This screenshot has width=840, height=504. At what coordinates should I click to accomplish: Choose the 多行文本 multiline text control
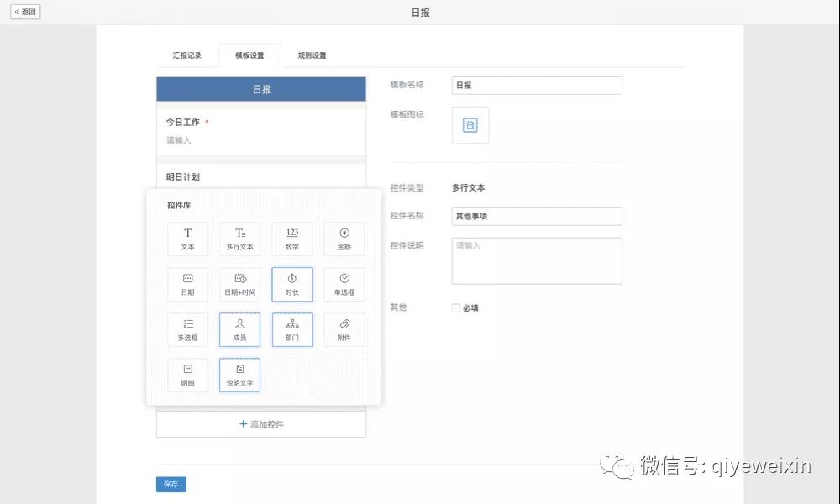tap(239, 239)
